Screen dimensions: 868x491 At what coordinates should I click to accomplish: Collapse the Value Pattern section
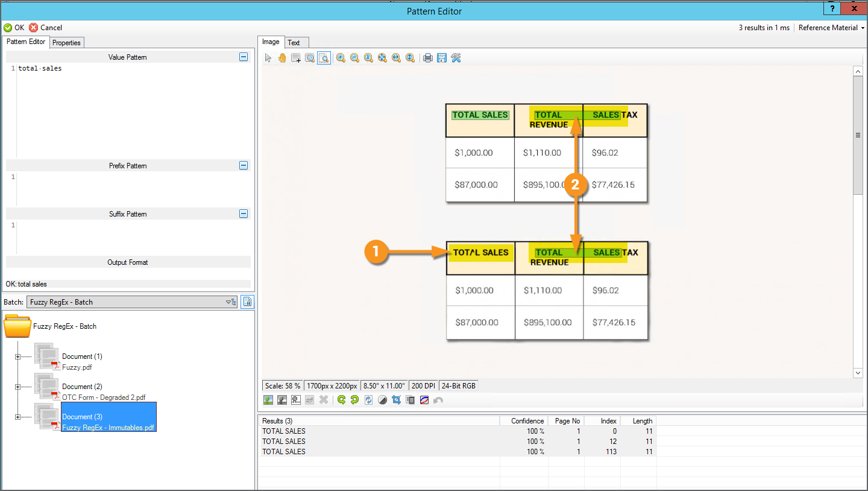(244, 57)
